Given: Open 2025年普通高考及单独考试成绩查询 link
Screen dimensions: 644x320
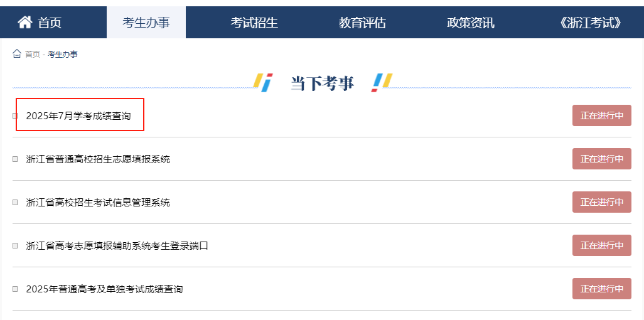Looking at the screenshot, I should coord(104,289).
